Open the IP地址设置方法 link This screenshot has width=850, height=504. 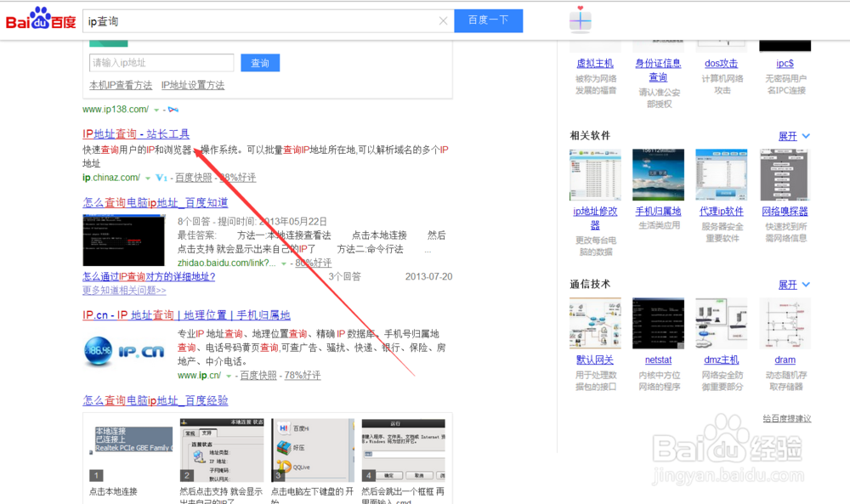click(192, 86)
